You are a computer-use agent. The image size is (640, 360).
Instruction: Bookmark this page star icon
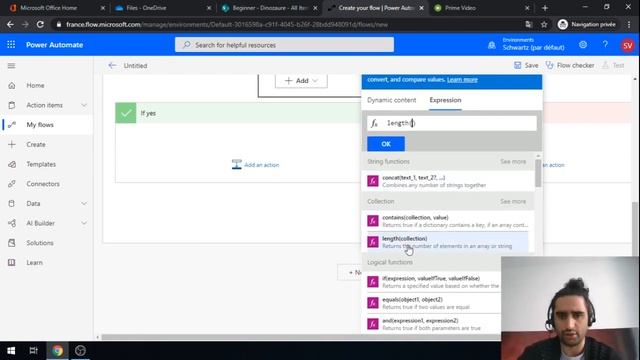544,24
